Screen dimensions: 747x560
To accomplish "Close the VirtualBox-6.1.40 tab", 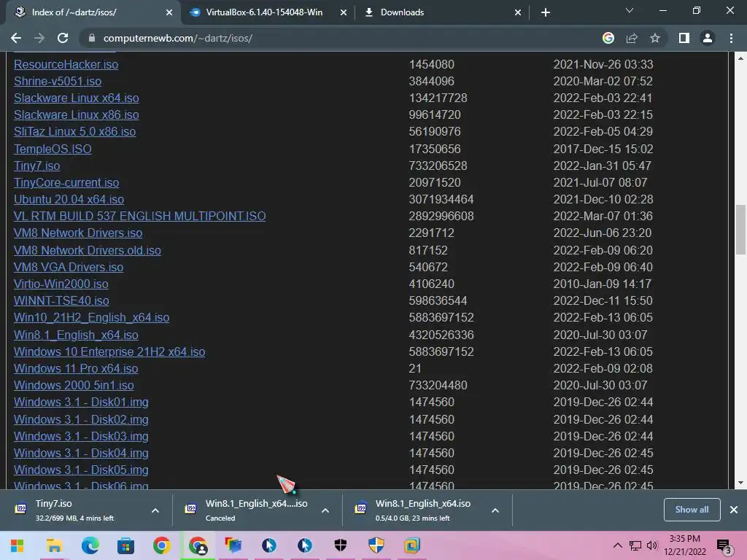I will 344,12.
